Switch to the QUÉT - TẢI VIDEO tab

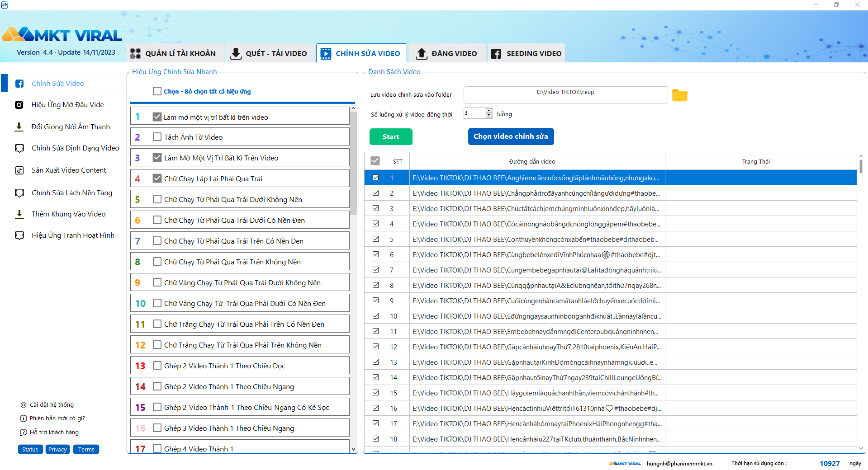tap(270, 53)
